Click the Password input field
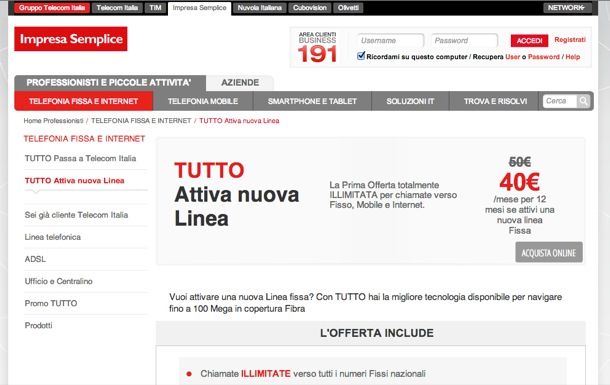 click(464, 40)
